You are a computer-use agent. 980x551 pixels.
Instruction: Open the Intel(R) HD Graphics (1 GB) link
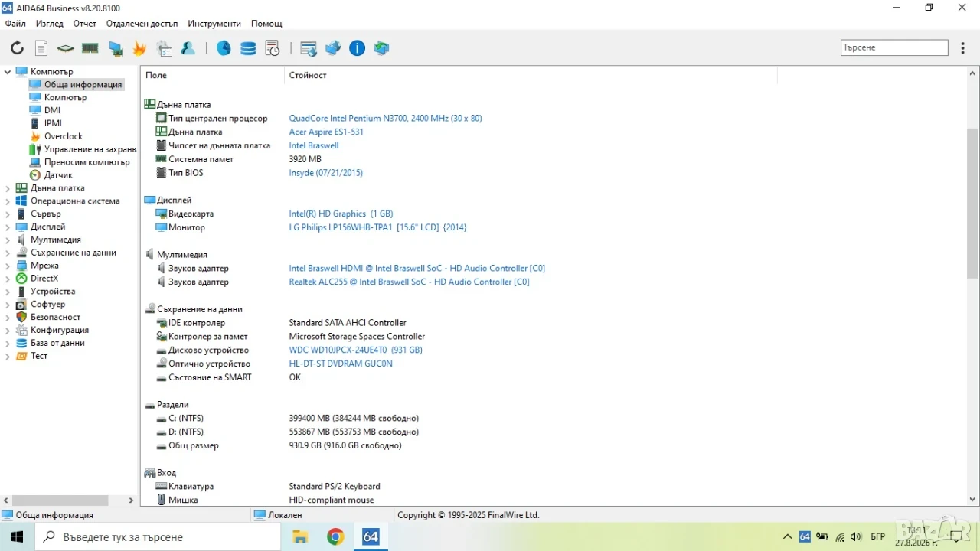pos(341,214)
